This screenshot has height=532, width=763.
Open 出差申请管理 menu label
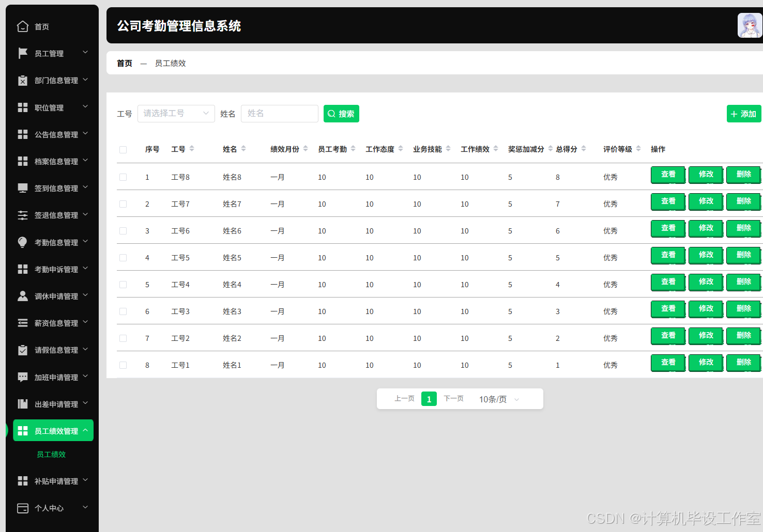(56, 404)
